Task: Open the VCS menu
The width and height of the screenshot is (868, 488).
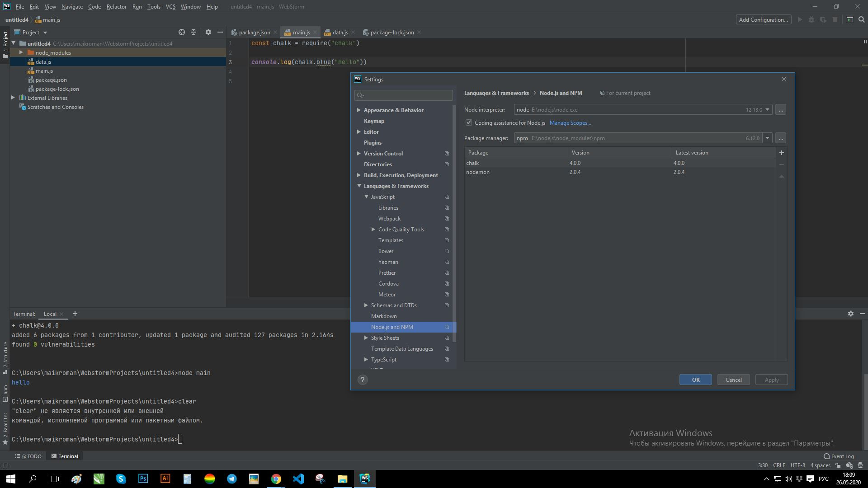Action: tap(170, 7)
